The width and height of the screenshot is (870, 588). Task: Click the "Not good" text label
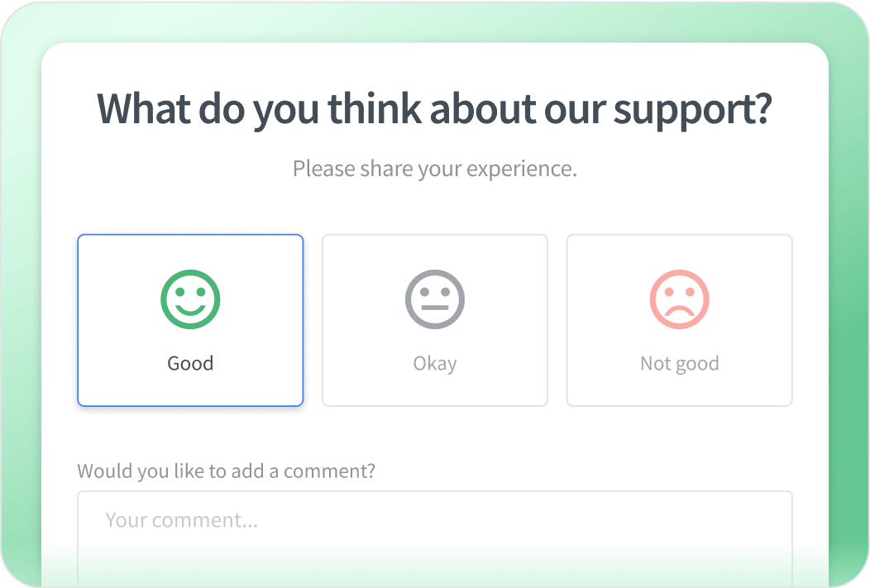pos(680,363)
